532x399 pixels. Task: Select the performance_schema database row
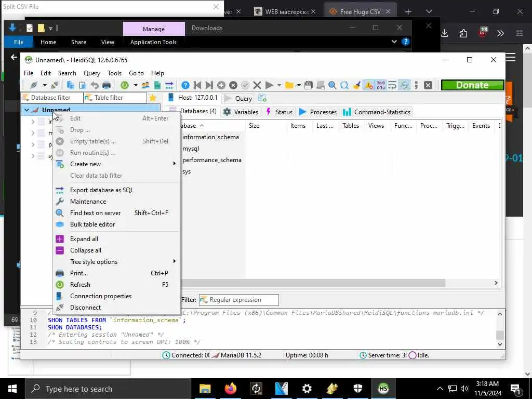(x=212, y=160)
